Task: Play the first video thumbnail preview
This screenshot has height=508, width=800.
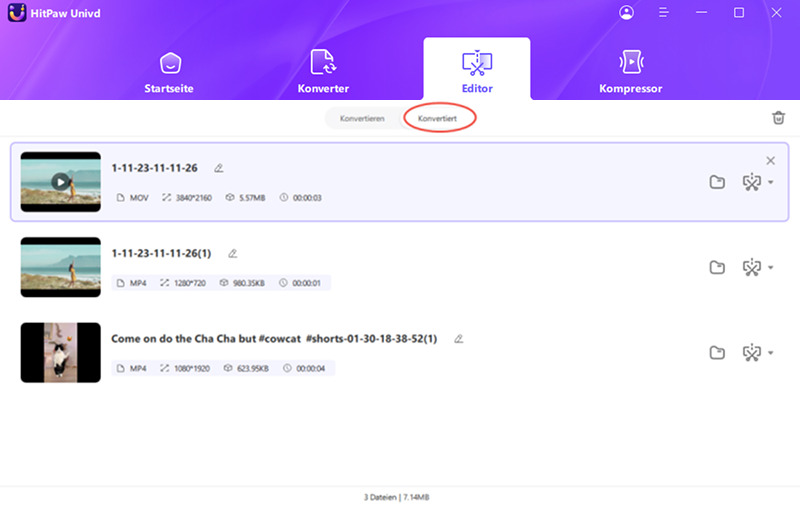Action: [x=61, y=182]
